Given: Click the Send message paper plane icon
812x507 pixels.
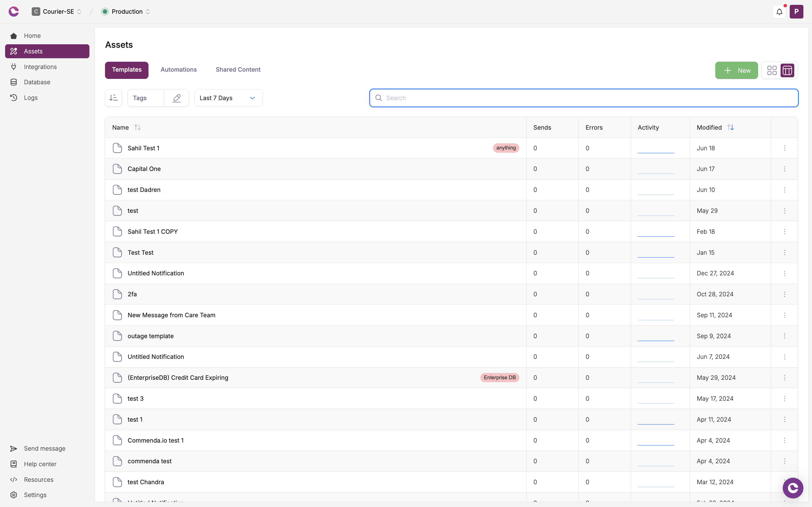Looking at the screenshot, I should point(13,448).
